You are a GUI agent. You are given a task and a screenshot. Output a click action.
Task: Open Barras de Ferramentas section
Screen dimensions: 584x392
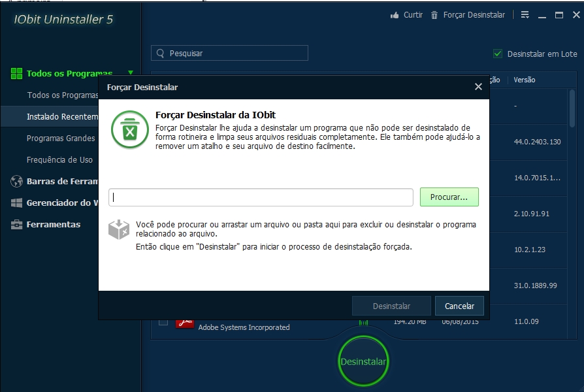pos(62,182)
